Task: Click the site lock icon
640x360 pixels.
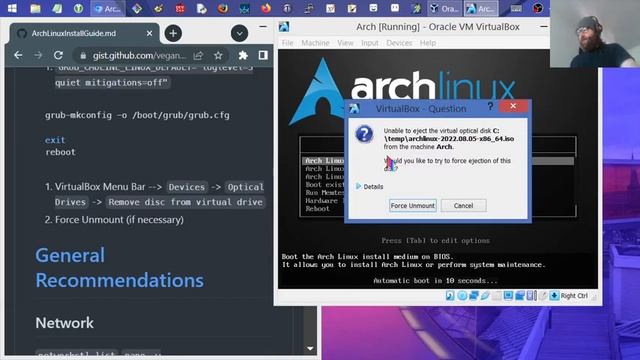Action: pyautogui.click(x=83, y=55)
